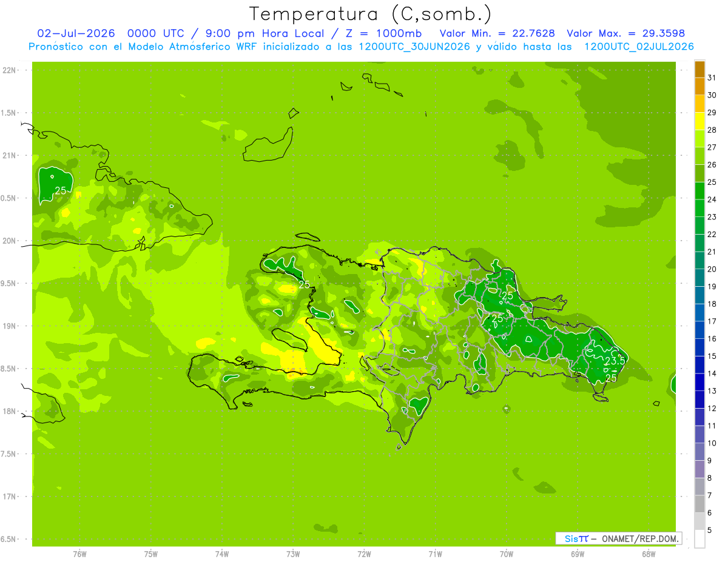Click the colorbar label '12'
Screen dimensions: 728x562
712,408
